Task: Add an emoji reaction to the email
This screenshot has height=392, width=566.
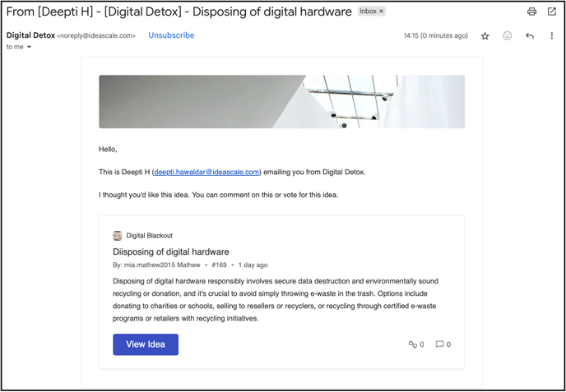Action: (x=507, y=35)
